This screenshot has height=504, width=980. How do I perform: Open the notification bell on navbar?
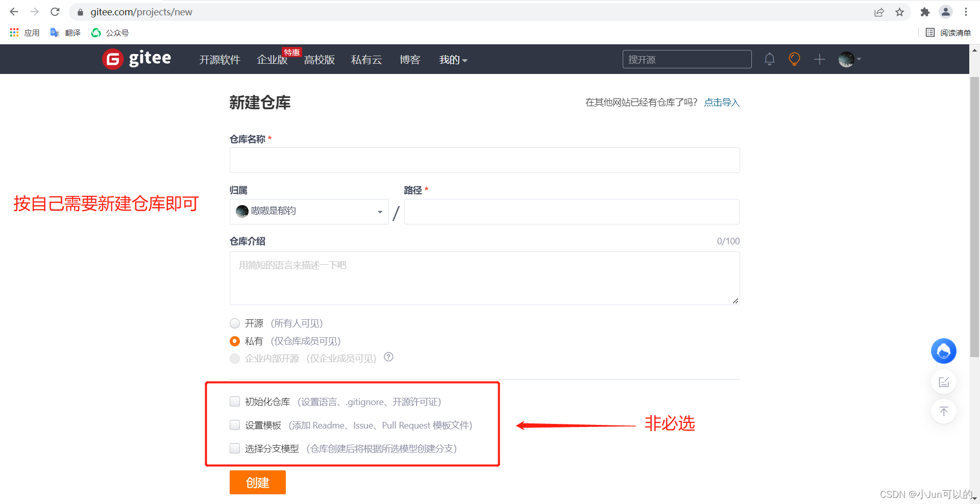pos(769,59)
